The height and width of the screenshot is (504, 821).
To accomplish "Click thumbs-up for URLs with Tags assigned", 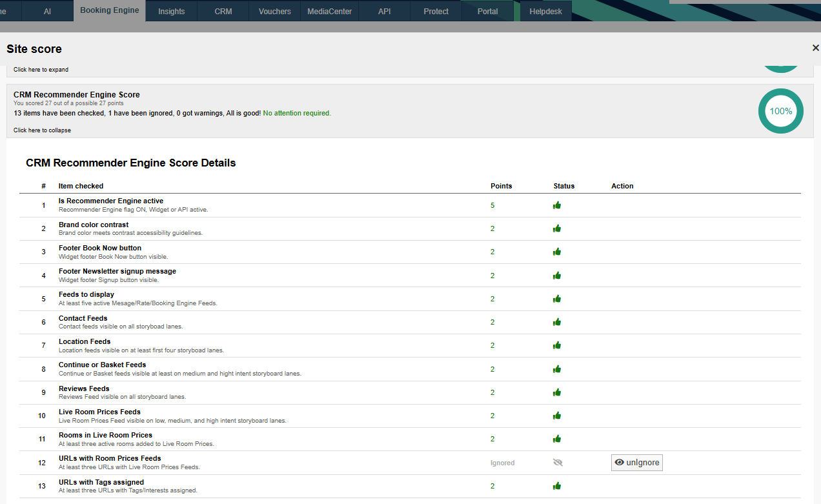I will coord(557,486).
